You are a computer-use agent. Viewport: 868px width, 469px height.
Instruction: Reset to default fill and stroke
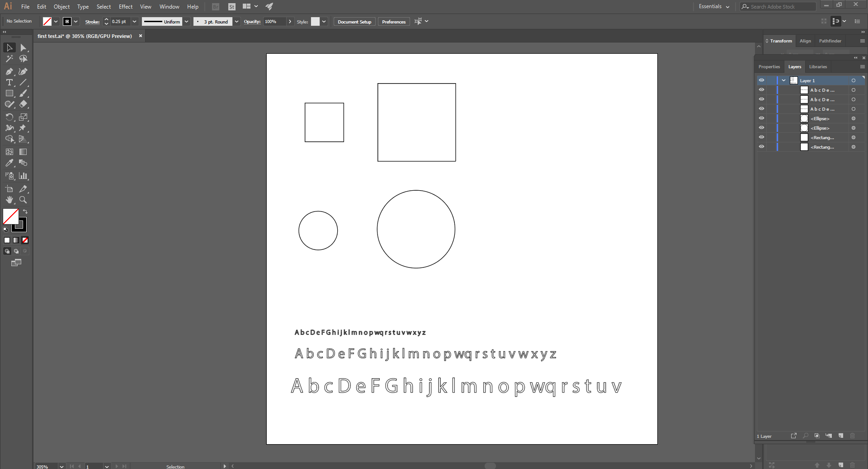[x=5, y=230]
